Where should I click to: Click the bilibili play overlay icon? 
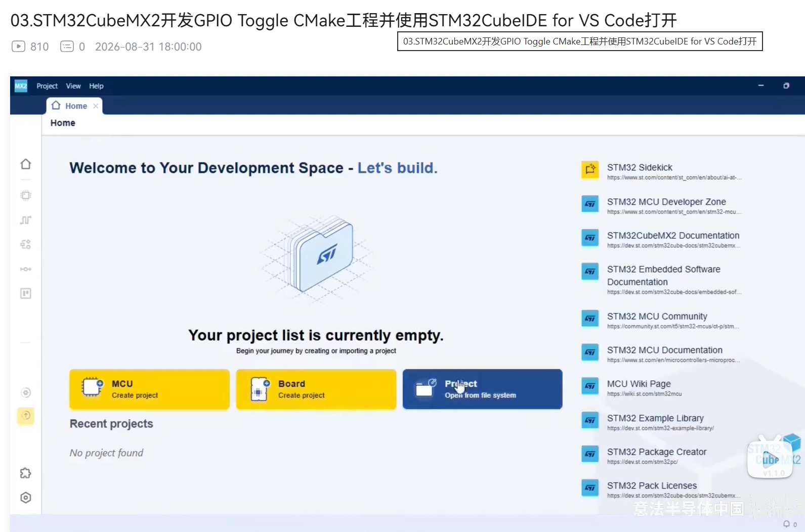[x=770, y=458]
